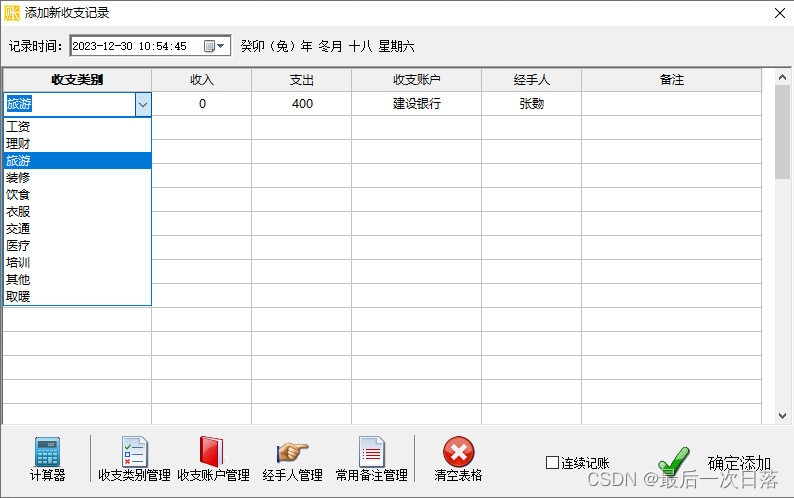Click the 记录时间 date field
The height and width of the screenshot is (498, 794).
tap(150, 46)
